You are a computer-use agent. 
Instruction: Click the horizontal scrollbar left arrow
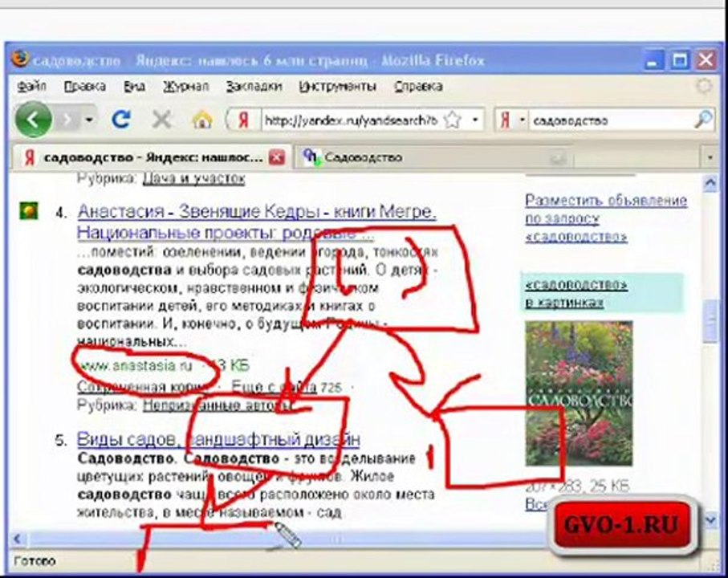tap(18, 539)
